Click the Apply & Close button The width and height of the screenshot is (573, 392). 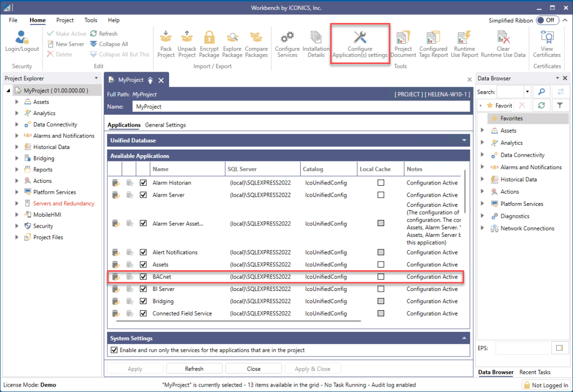click(313, 369)
